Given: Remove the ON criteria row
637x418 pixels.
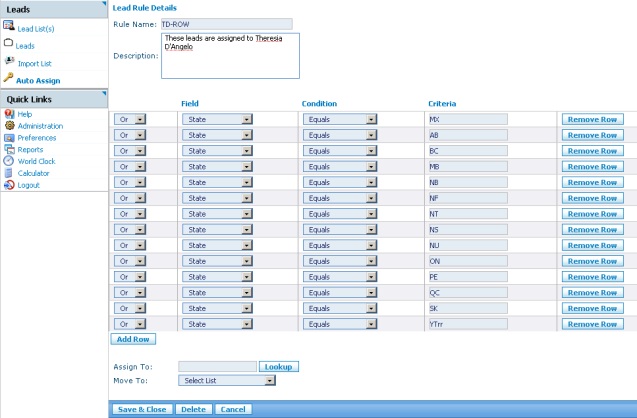Looking at the screenshot, I should point(593,261).
